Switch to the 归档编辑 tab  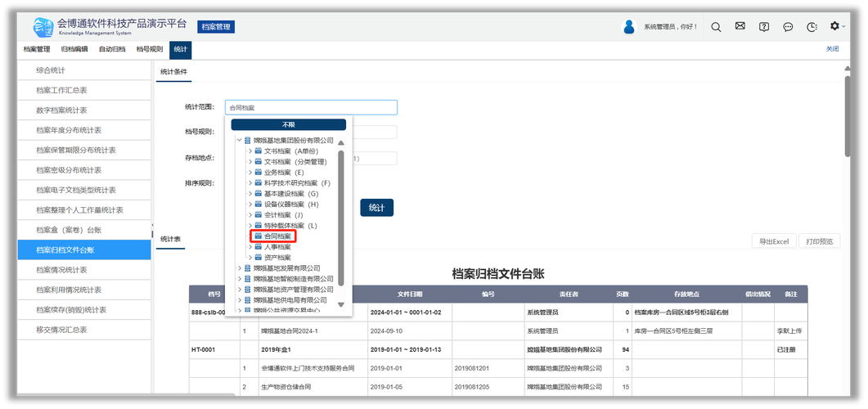[74, 49]
